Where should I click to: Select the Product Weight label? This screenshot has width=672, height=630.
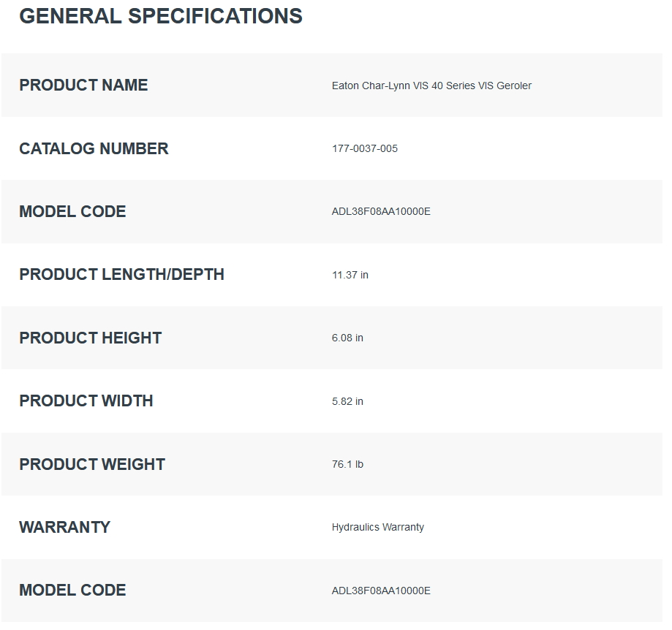click(x=92, y=464)
